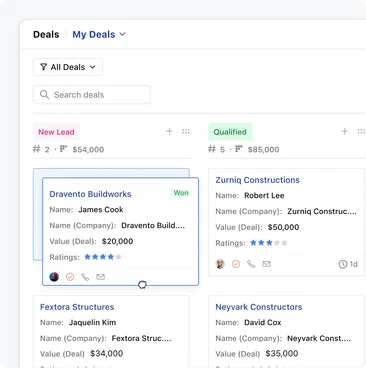The image size is (366, 368).
Task: Click the $85,000 Qualified total
Action: point(264,150)
